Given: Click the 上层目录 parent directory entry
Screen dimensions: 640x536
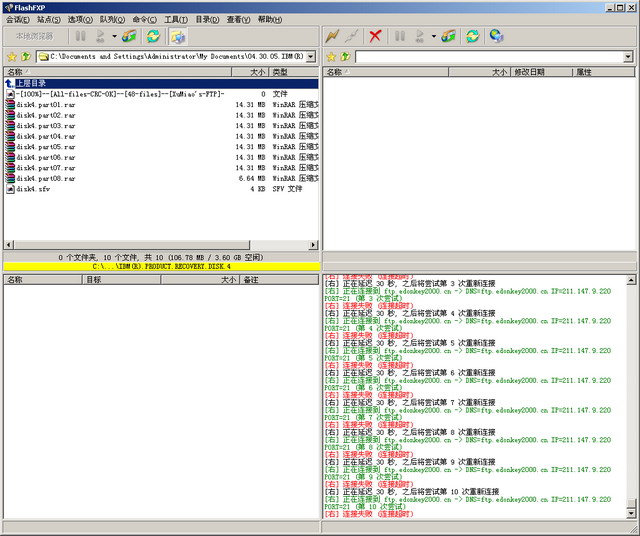Looking at the screenshot, I should (x=32, y=83).
